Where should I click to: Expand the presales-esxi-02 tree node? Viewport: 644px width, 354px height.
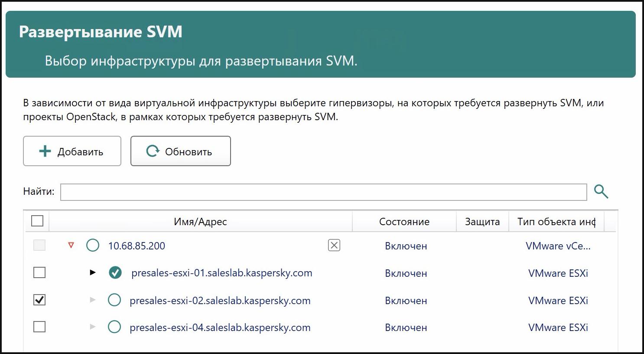click(93, 300)
